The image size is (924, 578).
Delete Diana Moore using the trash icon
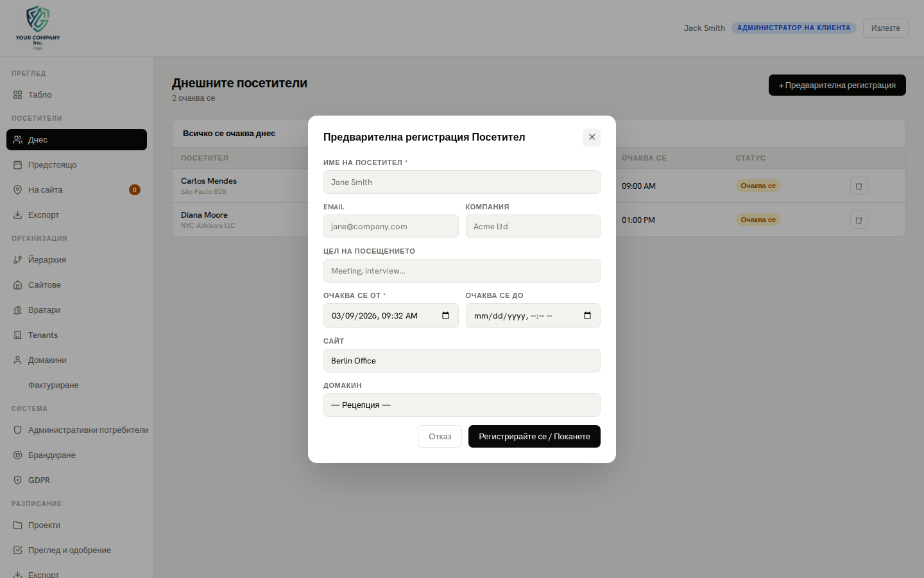click(x=859, y=220)
